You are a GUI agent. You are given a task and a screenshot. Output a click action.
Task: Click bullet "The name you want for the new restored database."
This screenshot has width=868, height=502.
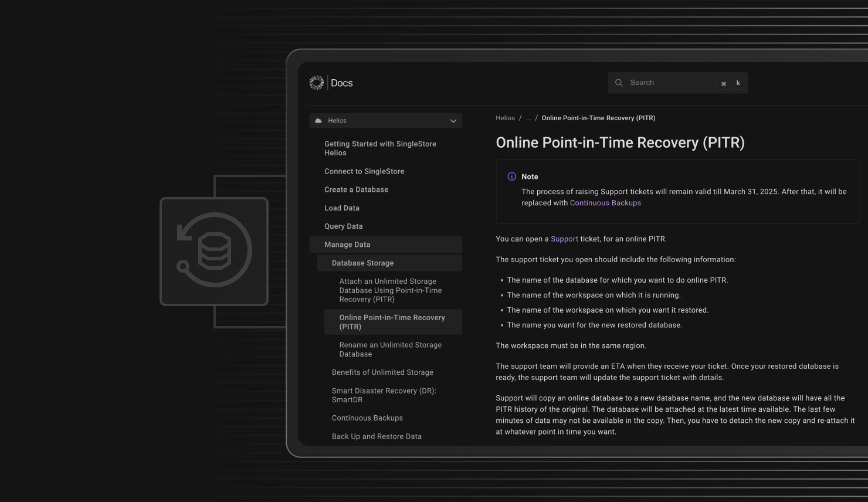tap(595, 325)
